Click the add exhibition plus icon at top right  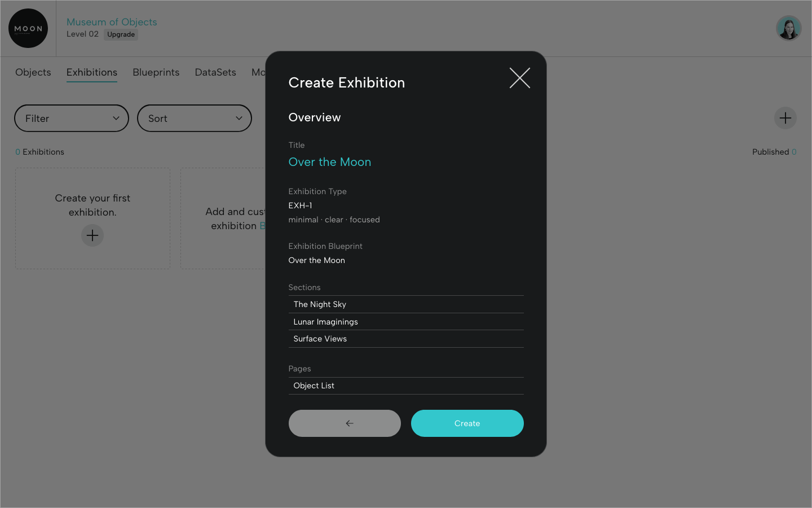click(785, 118)
